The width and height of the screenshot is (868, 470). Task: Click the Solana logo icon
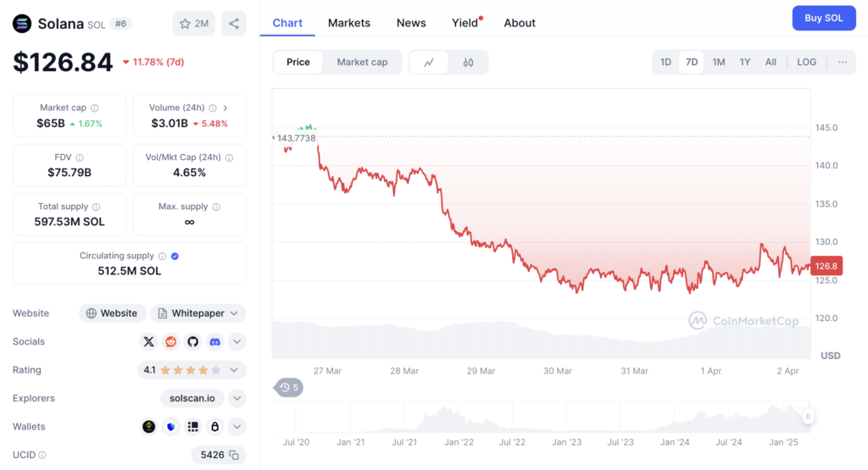pyautogui.click(x=22, y=24)
